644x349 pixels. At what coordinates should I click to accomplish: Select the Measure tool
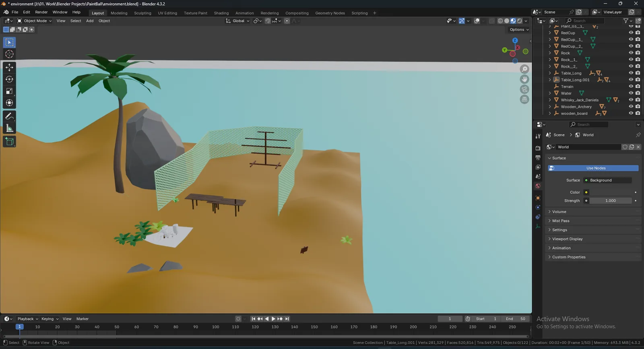pos(9,128)
